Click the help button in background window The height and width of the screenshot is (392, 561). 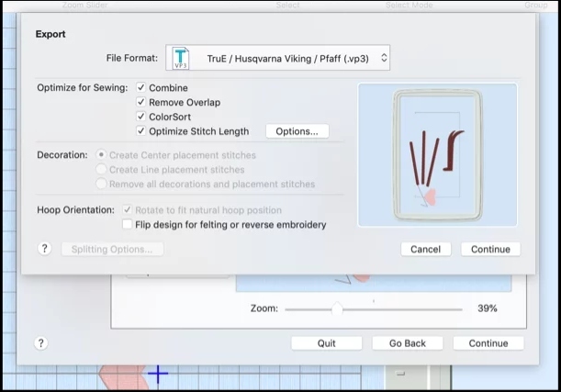(x=40, y=343)
